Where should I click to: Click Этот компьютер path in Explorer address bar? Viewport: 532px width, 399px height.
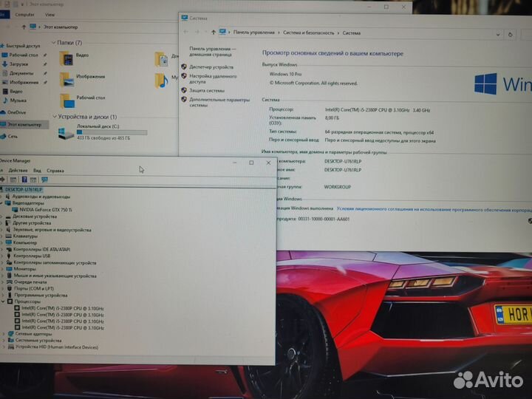tap(61, 27)
